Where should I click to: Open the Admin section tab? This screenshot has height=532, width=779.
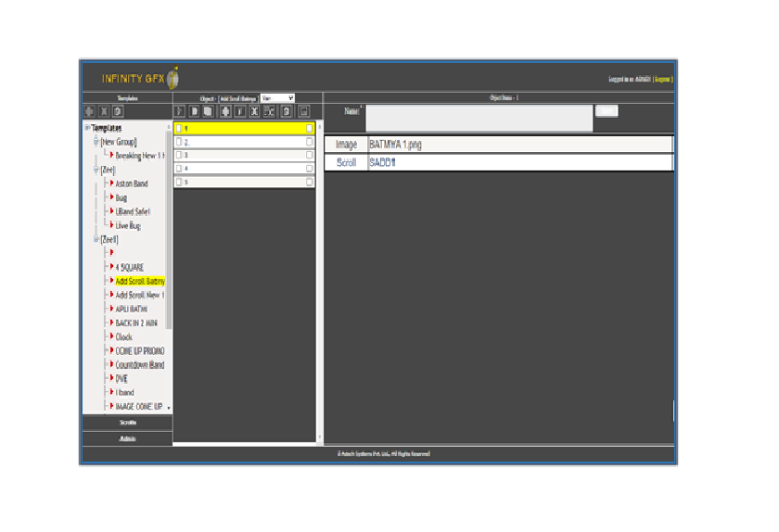[127, 438]
